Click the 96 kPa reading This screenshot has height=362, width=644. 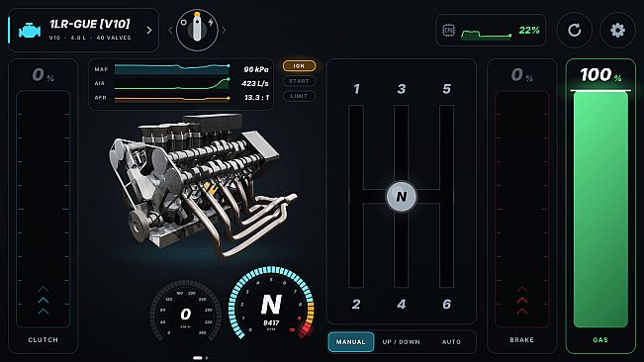(256, 69)
